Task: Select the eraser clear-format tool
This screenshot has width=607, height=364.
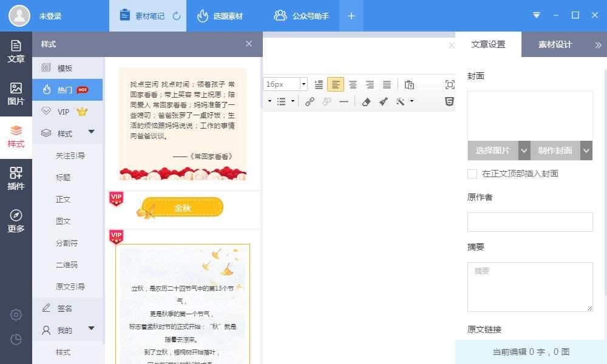Action: pyautogui.click(x=365, y=102)
